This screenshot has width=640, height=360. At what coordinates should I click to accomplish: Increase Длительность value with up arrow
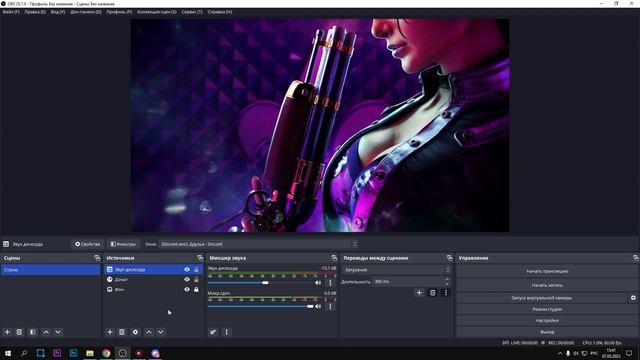click(447, 280)
